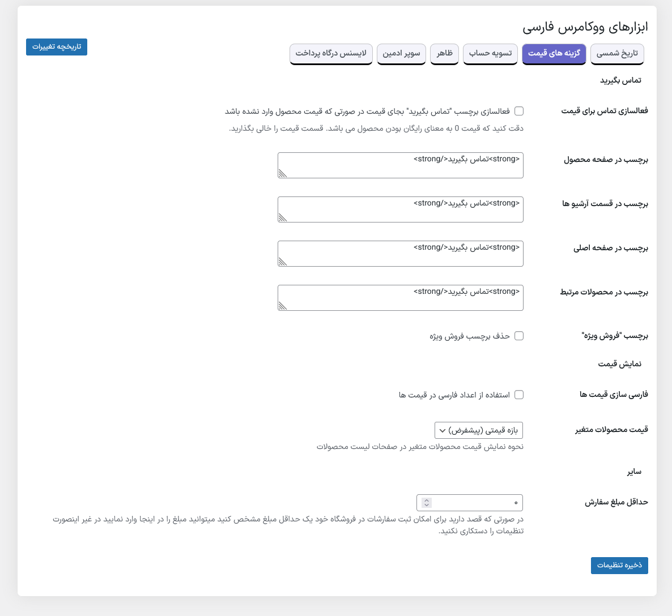Click the تاریخچه تغییرات button
The width and height of the screenshot is (672, 616).
point(57,46)
